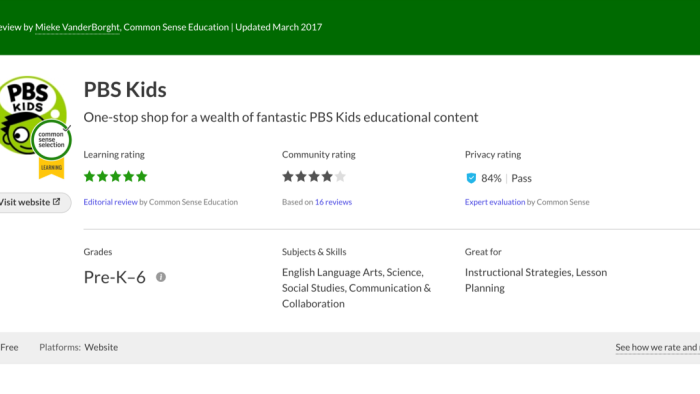700x394 pixels.
Task: Click the Pre-K–6 grade range text
Action: [114, 277]
